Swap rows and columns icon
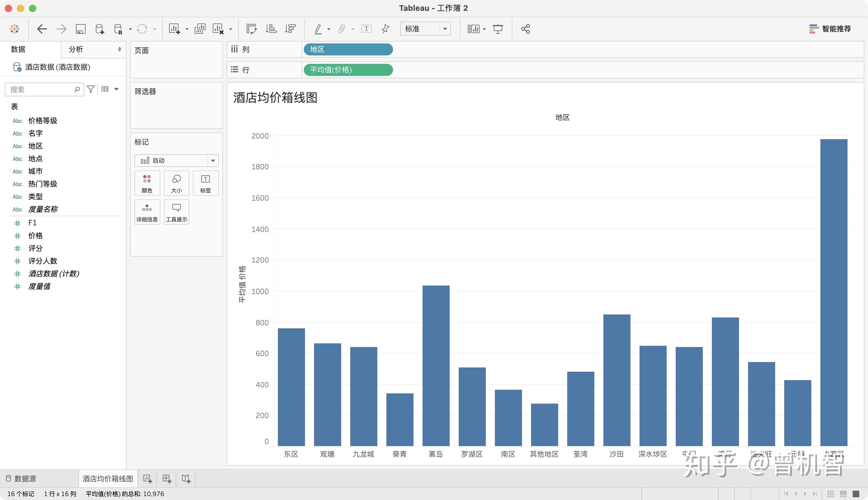The width and height of the screenshot is (868, 500). (x=252, y=29)
